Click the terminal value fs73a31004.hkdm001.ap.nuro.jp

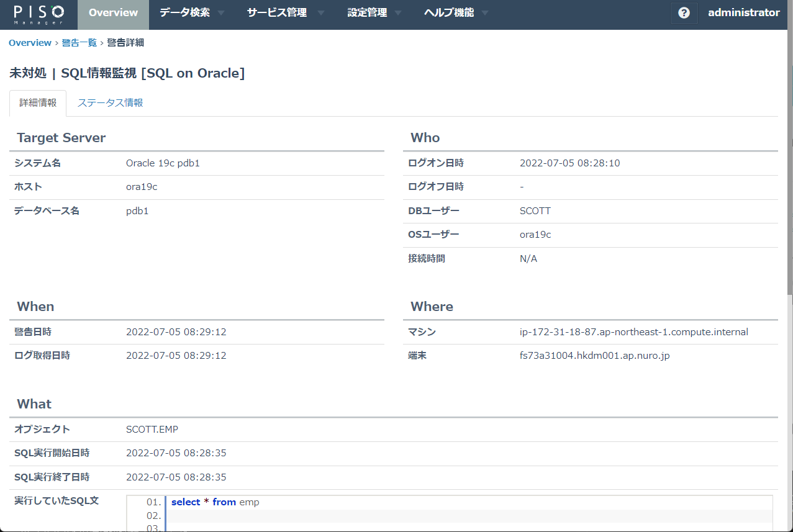point(595,356)
